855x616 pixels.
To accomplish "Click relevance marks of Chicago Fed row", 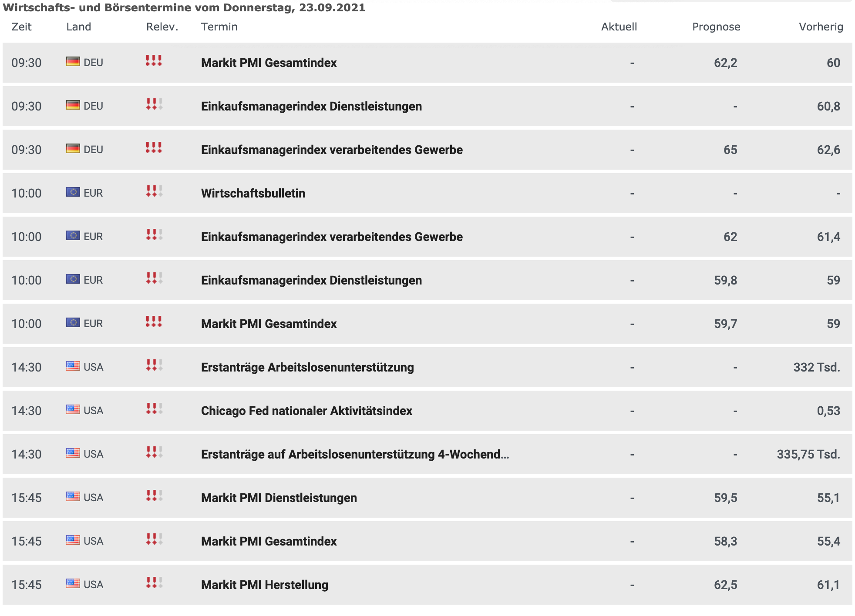I will point(154,408).
